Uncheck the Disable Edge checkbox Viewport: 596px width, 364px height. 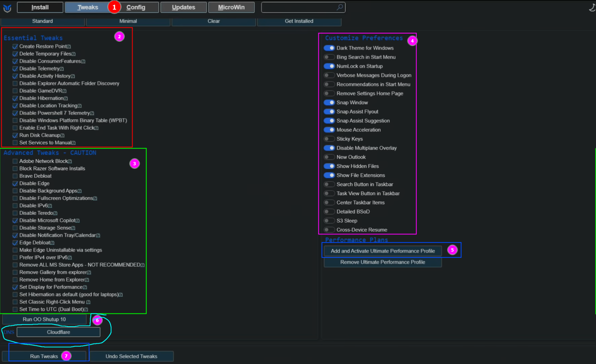[x=15, y=183]
